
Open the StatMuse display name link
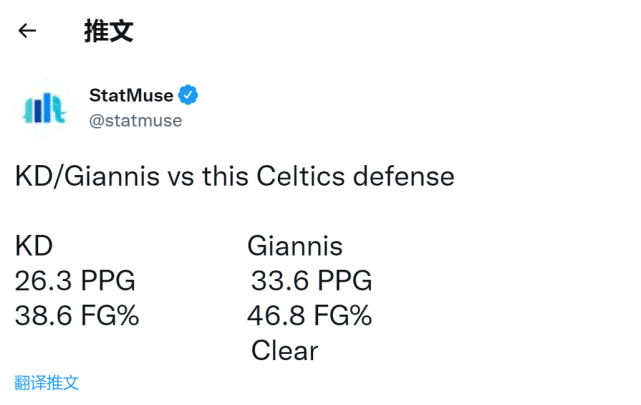point(131,95)
